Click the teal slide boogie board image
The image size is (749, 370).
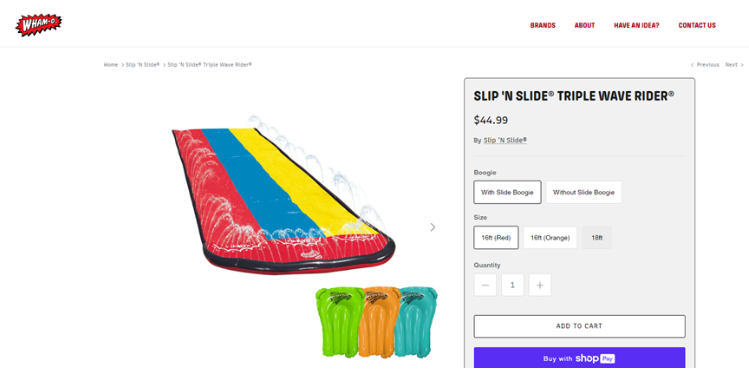tap(417, 321)
